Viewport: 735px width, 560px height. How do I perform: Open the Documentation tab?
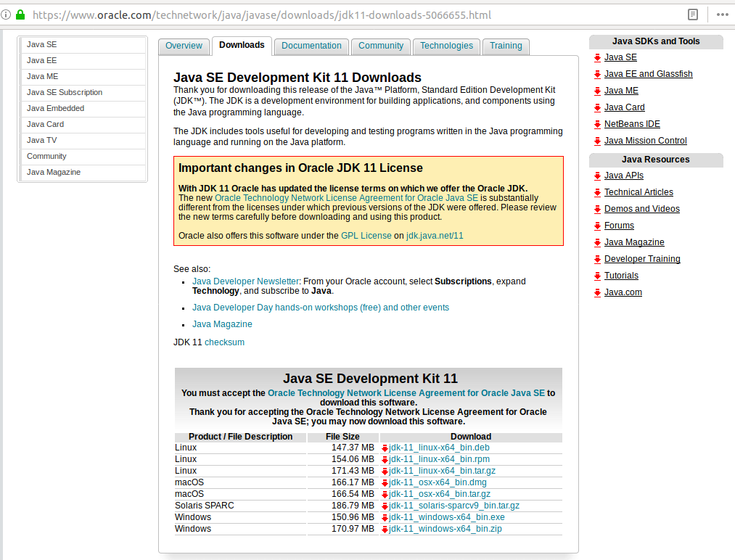pos(311,46)
